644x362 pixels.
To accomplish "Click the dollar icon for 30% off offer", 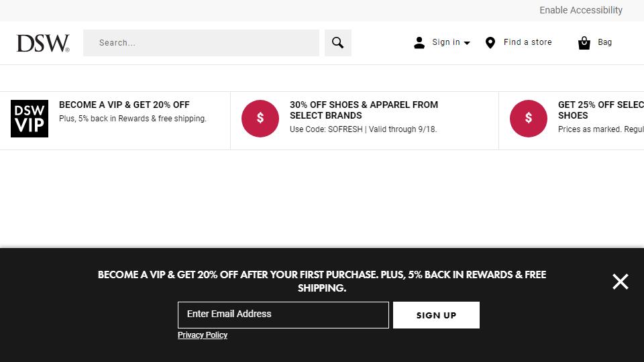I will 260,119.
